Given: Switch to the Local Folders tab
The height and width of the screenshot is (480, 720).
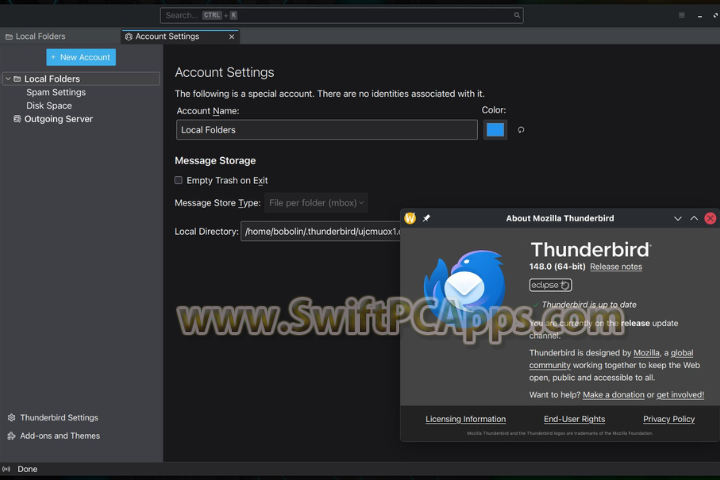Looking at the screenshot, I should pyautogui.click(x=35, y=36).
